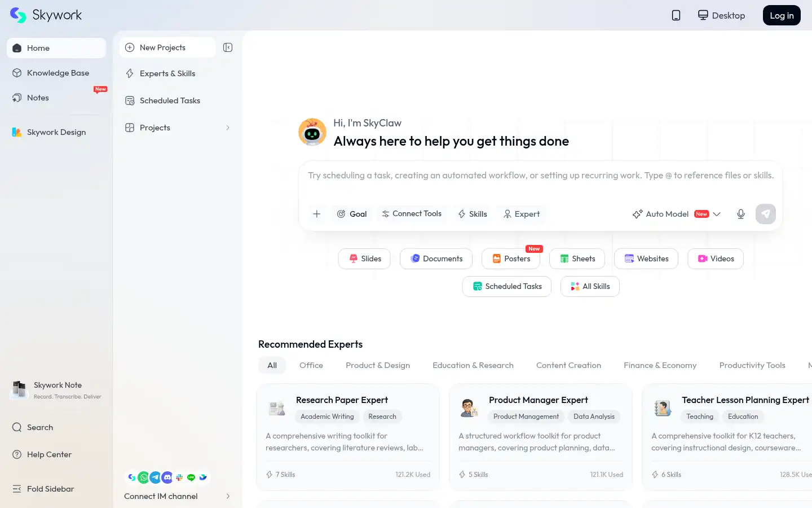Click the WhatsApp channel icon

(144, 478)
